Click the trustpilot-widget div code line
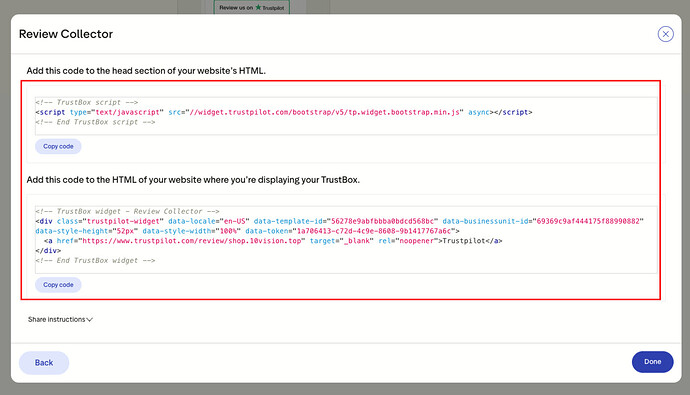The height and width of the screenshot is (395, 690). coord(339,221)
